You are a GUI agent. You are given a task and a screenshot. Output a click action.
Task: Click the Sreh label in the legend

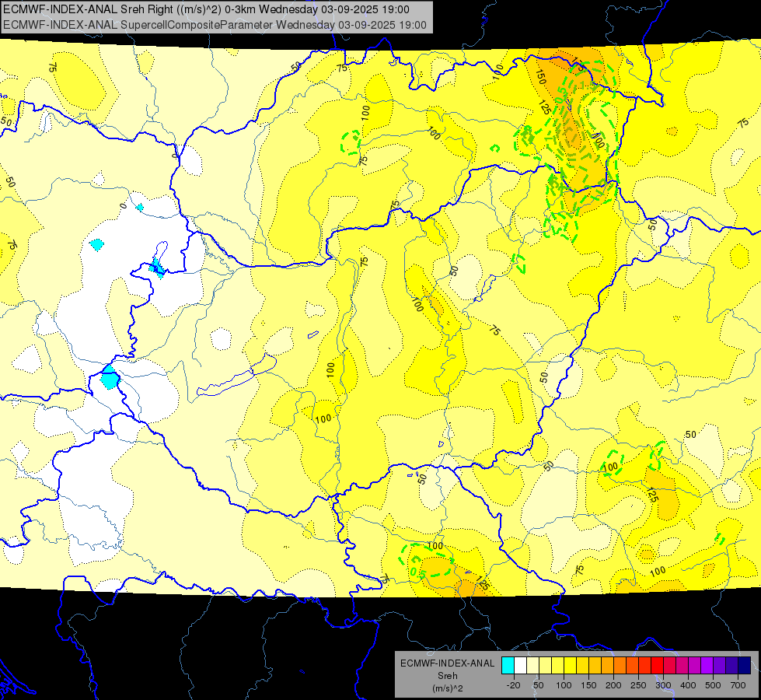click(447, 676)
